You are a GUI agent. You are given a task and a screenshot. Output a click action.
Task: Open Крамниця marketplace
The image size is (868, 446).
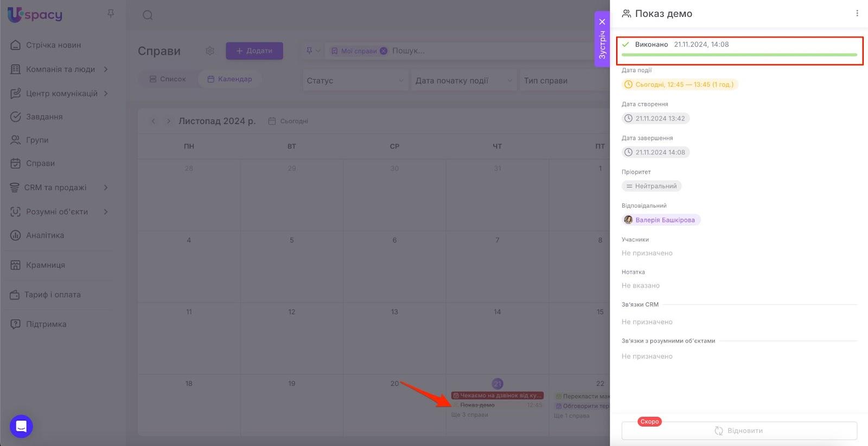(46, 265)
